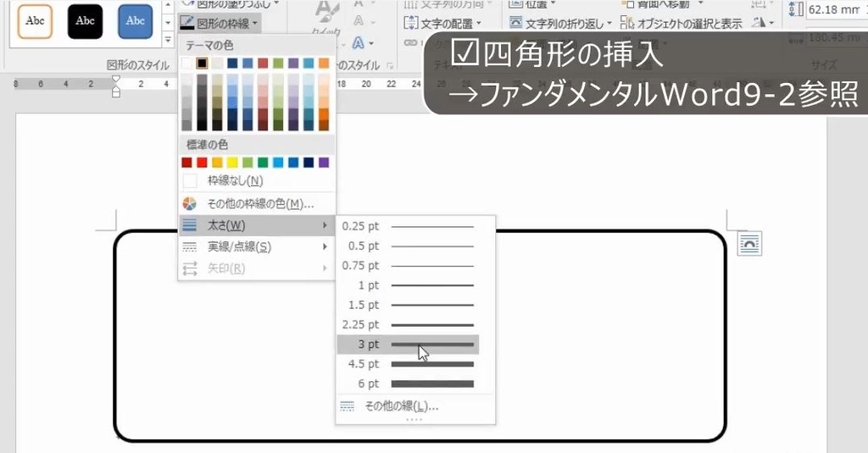Click the 文字列の折り返し wrap icon
Image resolution: width=868 pixels, height=453 pixels.
coord(515,23)
